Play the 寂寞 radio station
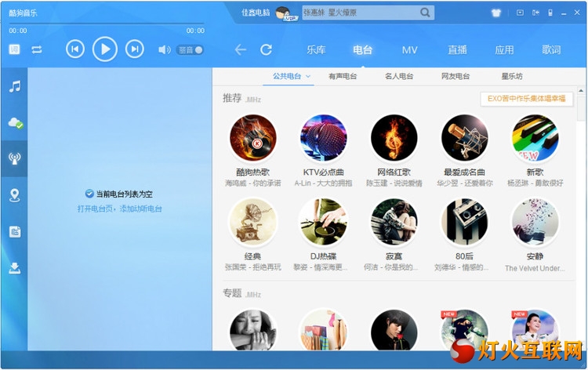Viewport: 588px width, 370px height. click(x=394, y=223)
